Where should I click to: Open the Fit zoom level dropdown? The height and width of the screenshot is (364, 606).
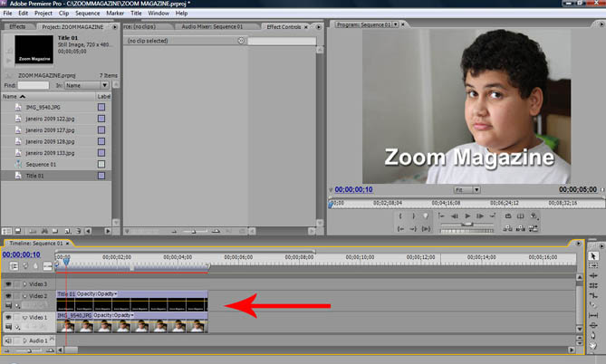point(467,190)
